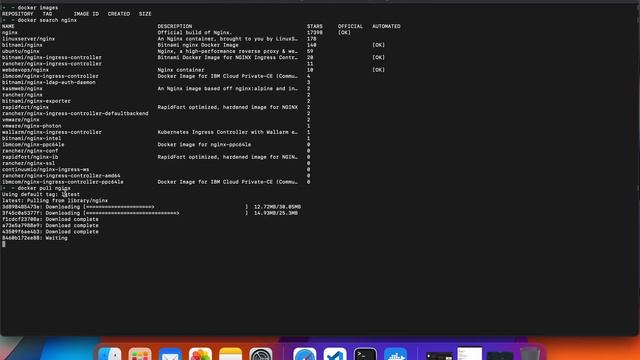
Task: Click the NAME column header
Action: point(8,26)
